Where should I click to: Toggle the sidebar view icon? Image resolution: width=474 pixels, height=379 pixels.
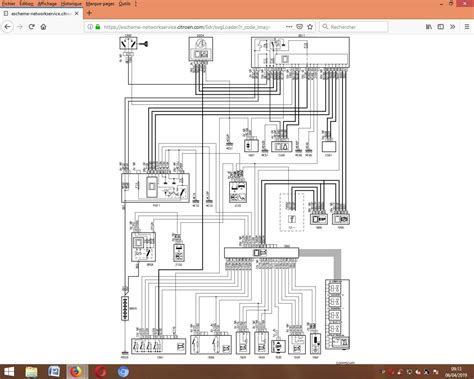click(x=441, y=27)
